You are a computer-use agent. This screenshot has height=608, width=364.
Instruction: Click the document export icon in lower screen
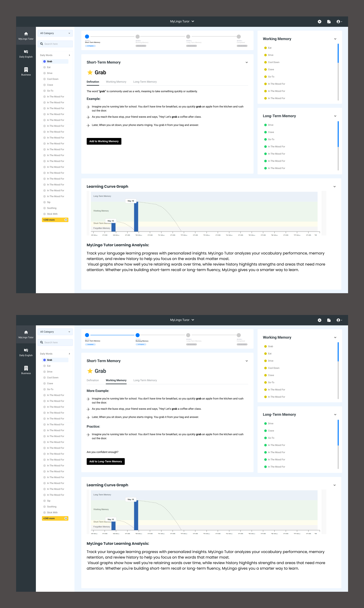329,320
